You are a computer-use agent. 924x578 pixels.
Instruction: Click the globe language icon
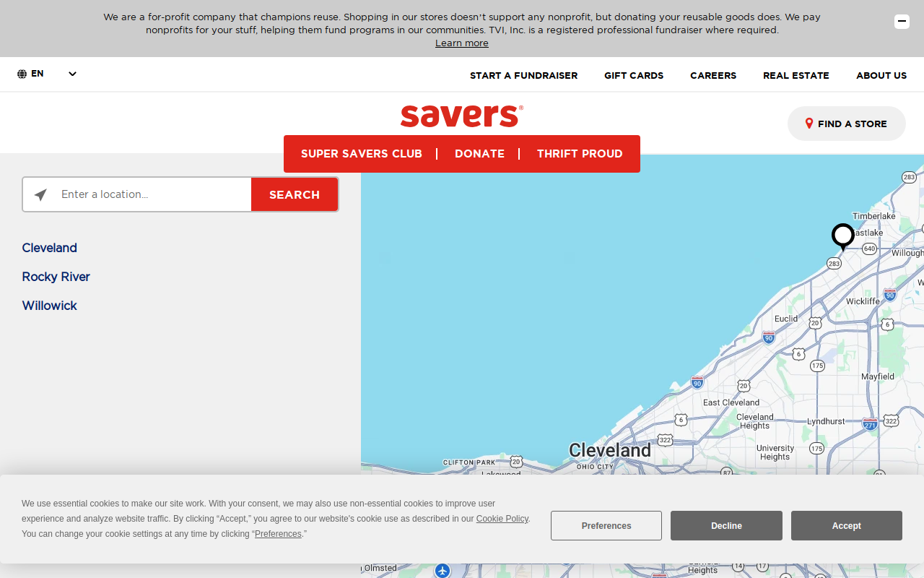tap(22, 74)
